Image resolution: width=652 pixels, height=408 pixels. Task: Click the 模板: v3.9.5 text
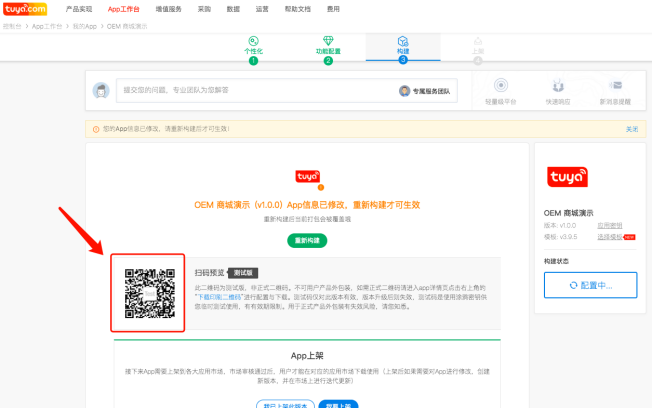560,237
